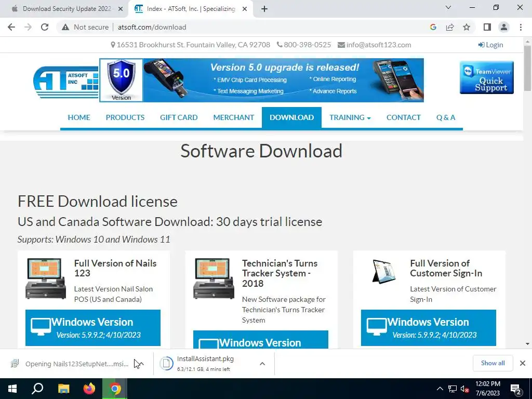Screen dimensions: 532x399
Task: Click the ATSoft Inc logo
Action: [x=66, y=82]
